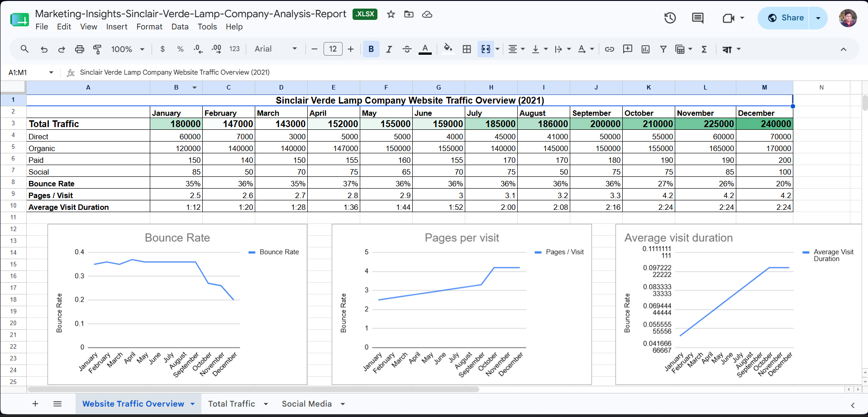The width and height of the screenshot is (868, 417).
Task: Insert a comment from toolbar
Action: pyautogui.click(x=628, y=49)
